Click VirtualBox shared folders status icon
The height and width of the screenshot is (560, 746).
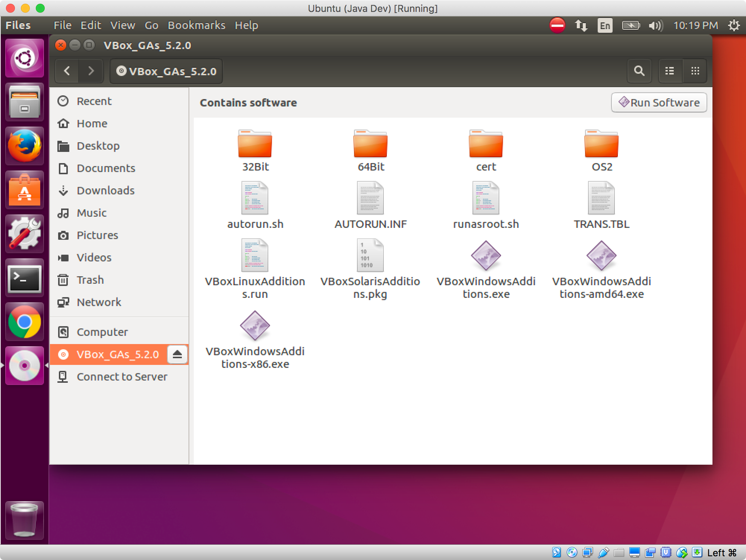click(619, 552)
